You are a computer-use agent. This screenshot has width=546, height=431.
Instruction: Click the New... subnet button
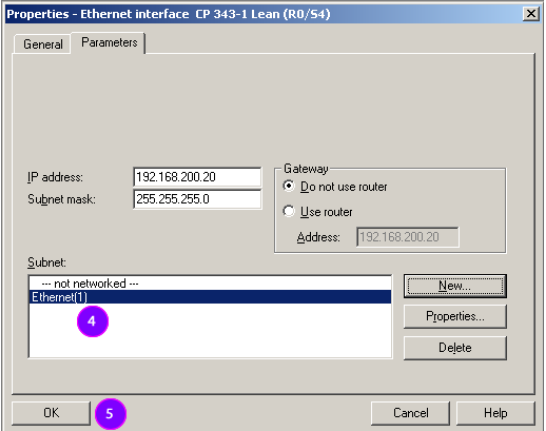(455, 286)
